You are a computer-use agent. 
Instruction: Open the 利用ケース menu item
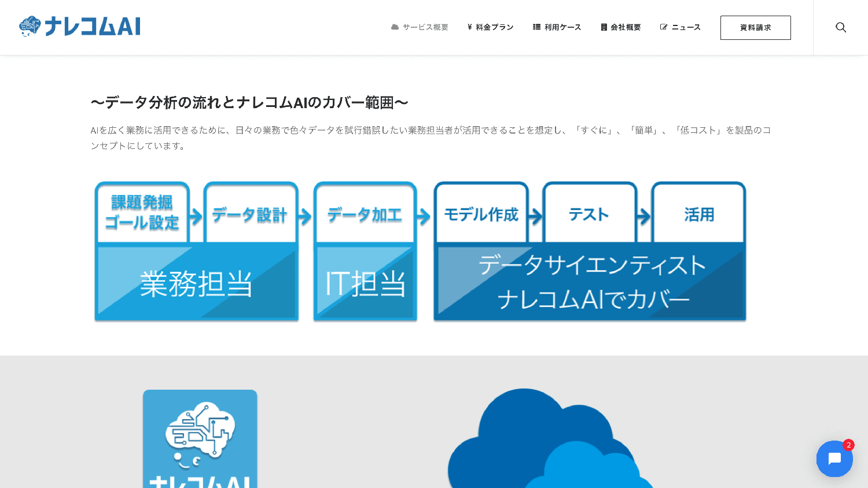tap(557, 27)
